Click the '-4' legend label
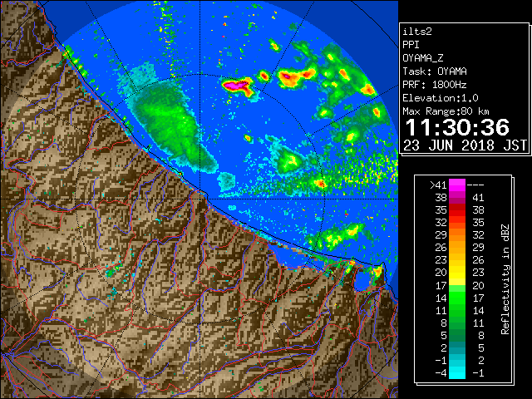The height and width of the screenshot is (399, 532). point(441,372)
